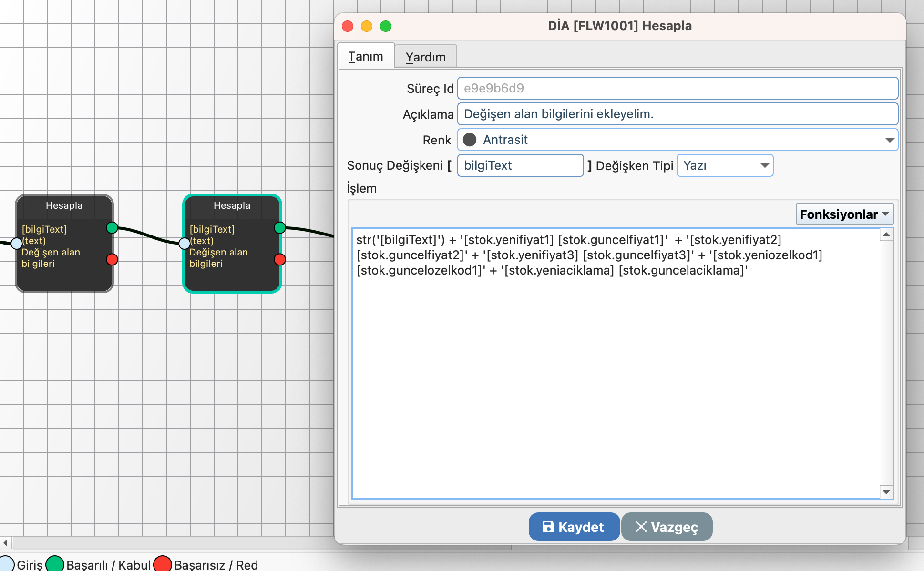Select the Tanım tab
Image resolution: width=924 pixels, height=571 pixels.
[366, 56]
